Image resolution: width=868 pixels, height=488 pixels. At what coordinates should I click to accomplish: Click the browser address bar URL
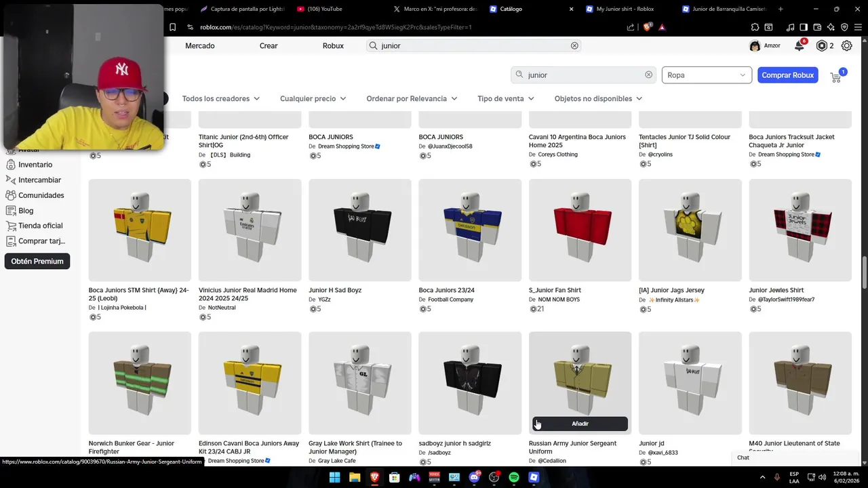click(x=336, y=27)
